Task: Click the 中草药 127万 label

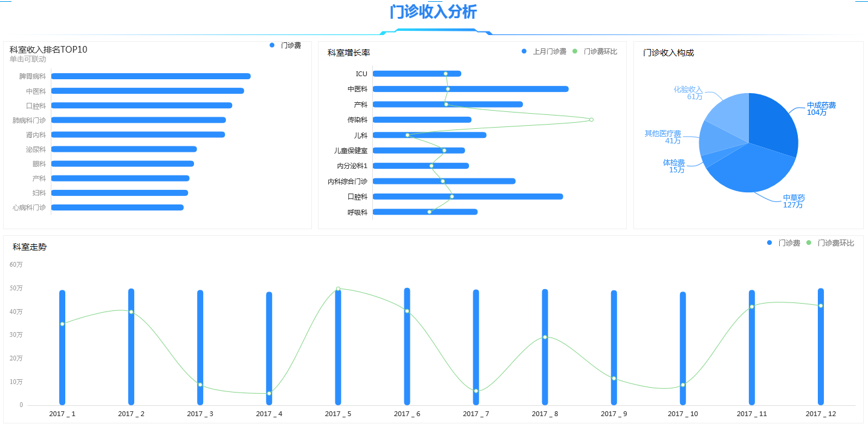Action: pyautogui.click(x=794, y=201)
